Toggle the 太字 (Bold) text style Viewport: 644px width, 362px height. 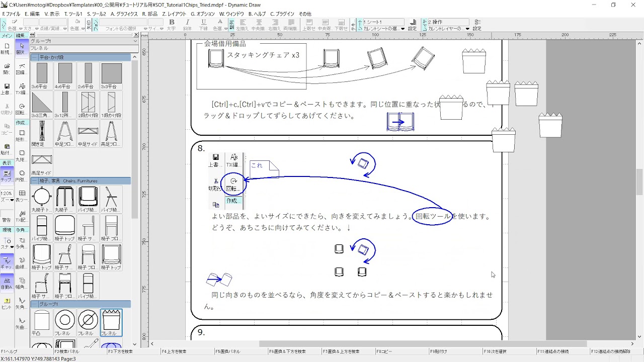172,25
